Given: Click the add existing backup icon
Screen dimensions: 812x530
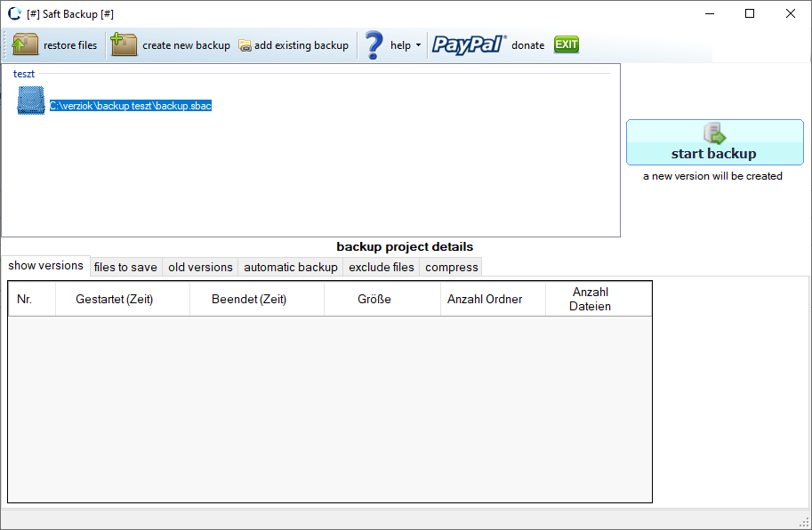Looking at the screenshot, I should coord(245,45).
